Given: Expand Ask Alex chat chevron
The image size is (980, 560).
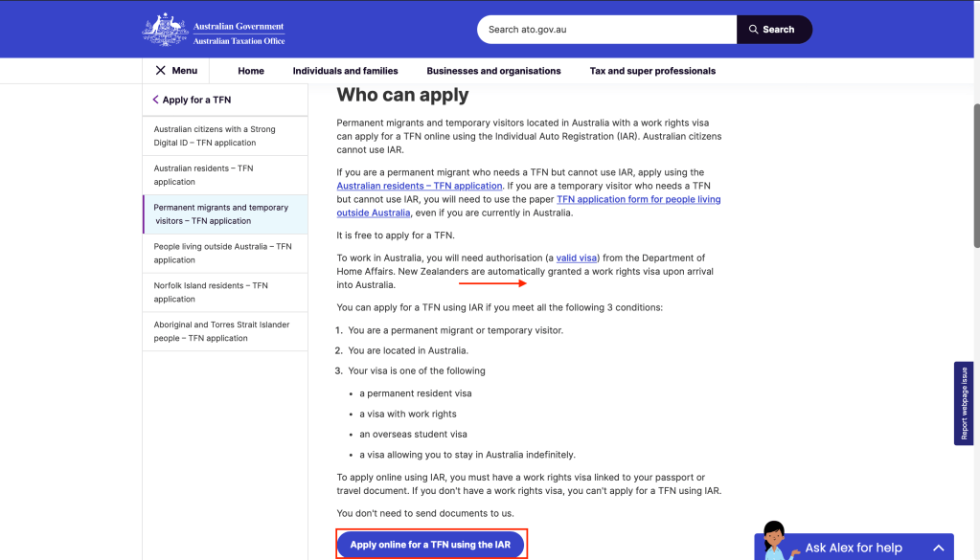Looking at the screenshot, I should 938,548.
